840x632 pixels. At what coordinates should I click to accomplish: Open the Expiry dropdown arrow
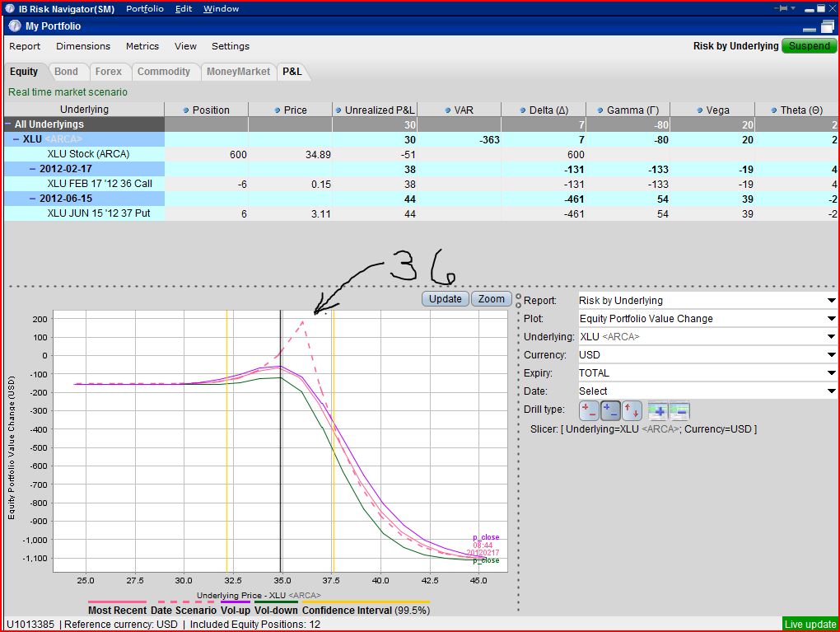click(x=831, y=373)
